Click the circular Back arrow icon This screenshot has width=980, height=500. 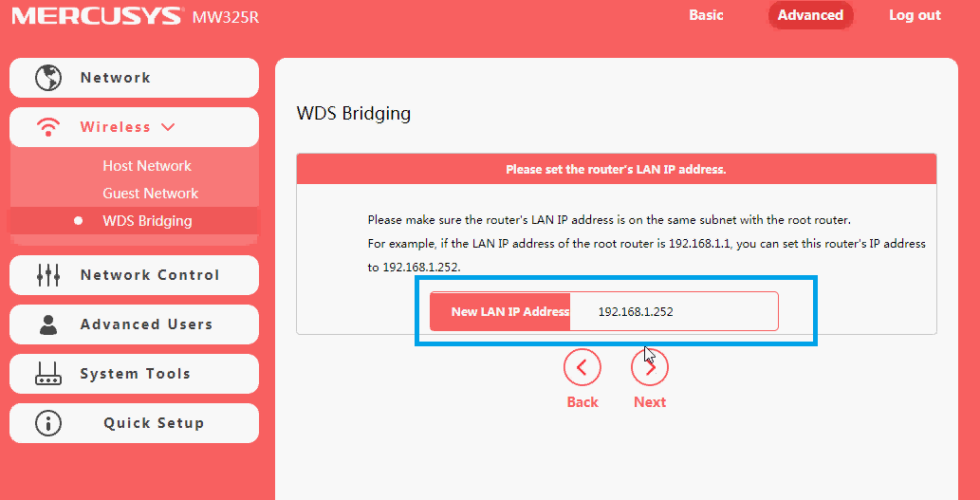click(582, 366)
